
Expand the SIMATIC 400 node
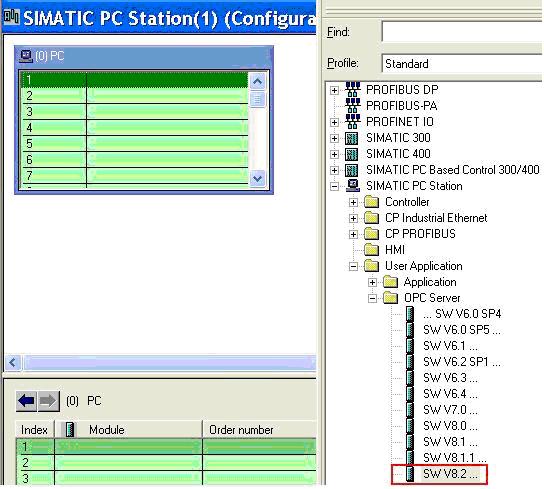tap(334, 154)
